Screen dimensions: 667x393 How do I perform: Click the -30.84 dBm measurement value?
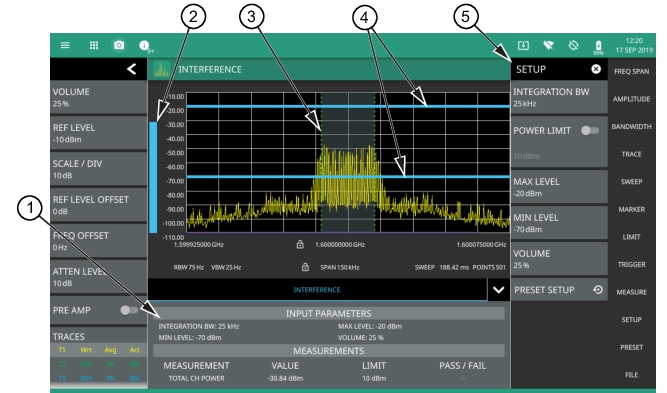click(285, 378)
